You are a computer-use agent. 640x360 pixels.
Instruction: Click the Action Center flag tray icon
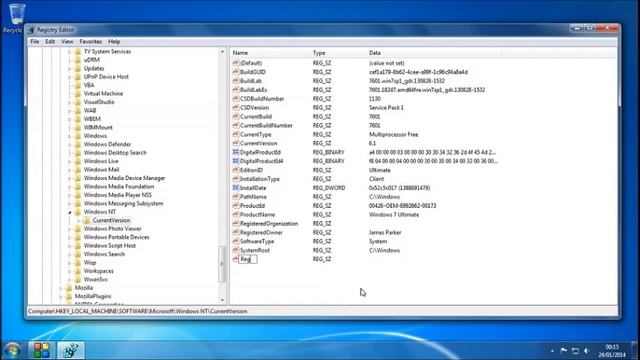[x=564, y=351]
